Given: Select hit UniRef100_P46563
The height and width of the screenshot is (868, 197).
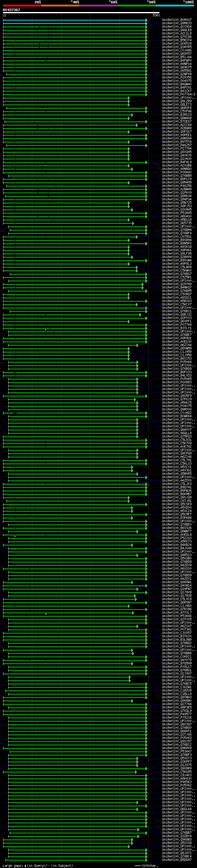Looking at the screenshot, I should coord(177,782).
